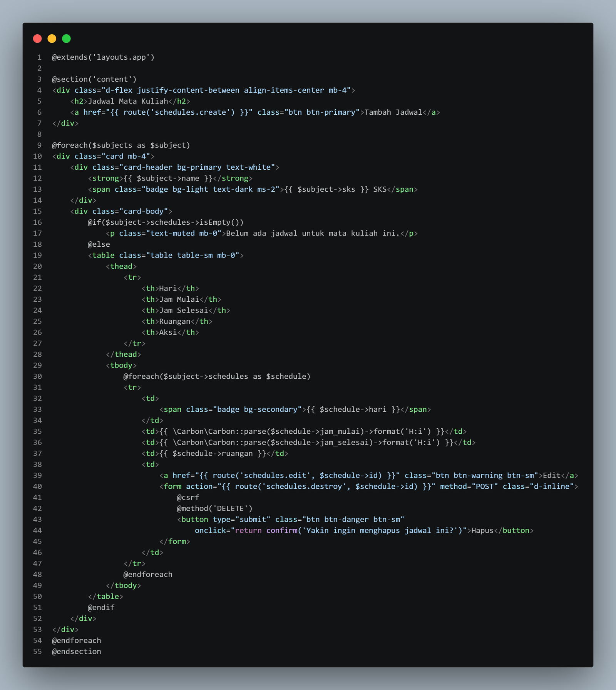Click line number 55
This screenshot has width=616, height=690.
[x=37, y=652]
